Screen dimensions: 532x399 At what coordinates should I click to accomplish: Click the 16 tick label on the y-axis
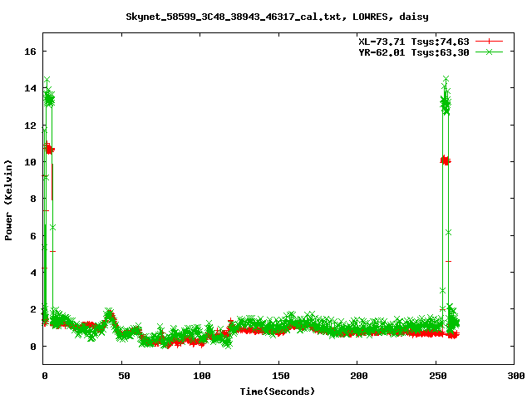(x=31, y=52)
